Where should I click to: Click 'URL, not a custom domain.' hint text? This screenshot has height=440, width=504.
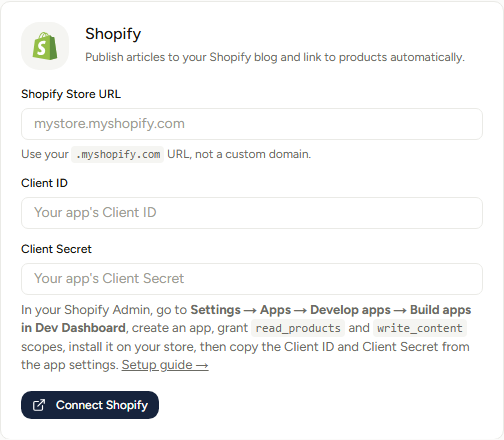tap(239, 154)
